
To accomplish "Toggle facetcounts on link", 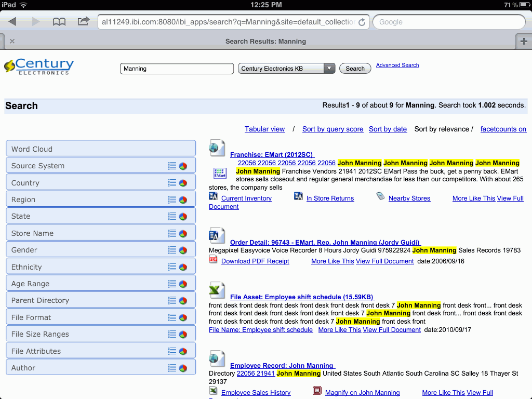I will 503,129.
